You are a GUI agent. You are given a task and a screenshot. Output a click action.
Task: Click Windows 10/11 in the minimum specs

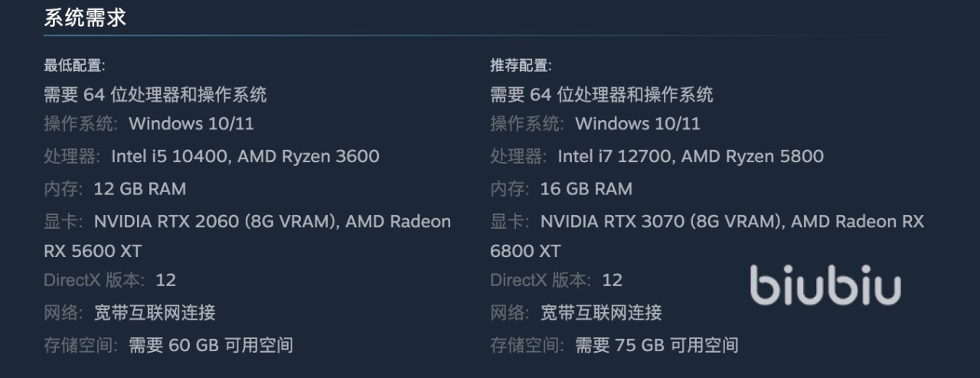[x=191, y=124]
